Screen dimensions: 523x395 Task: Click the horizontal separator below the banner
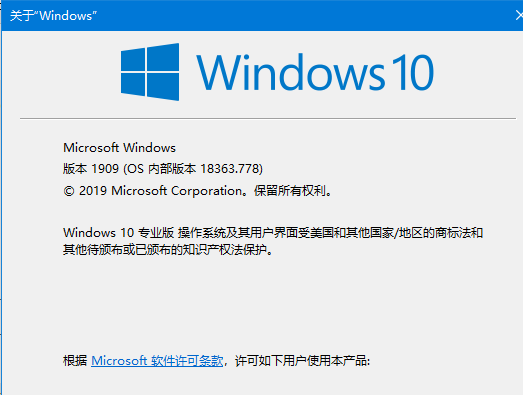(268, 118)
